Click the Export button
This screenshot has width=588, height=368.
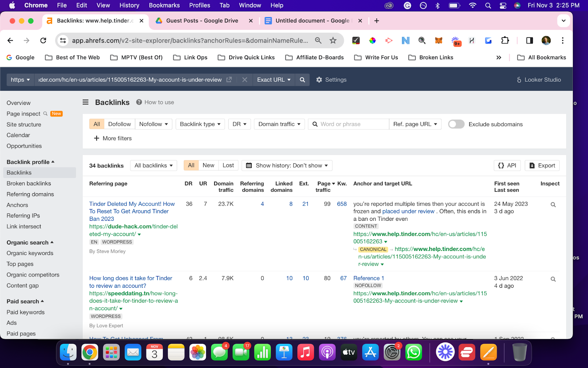[x=542, y=165]
